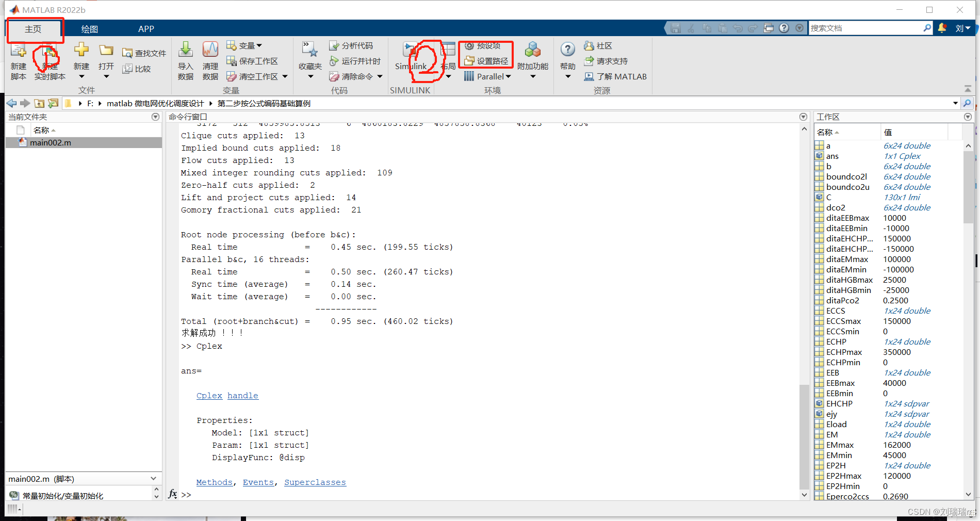Switch to the APP tab
The width and height of the screenshot is (980, 521).
point(146,29)
